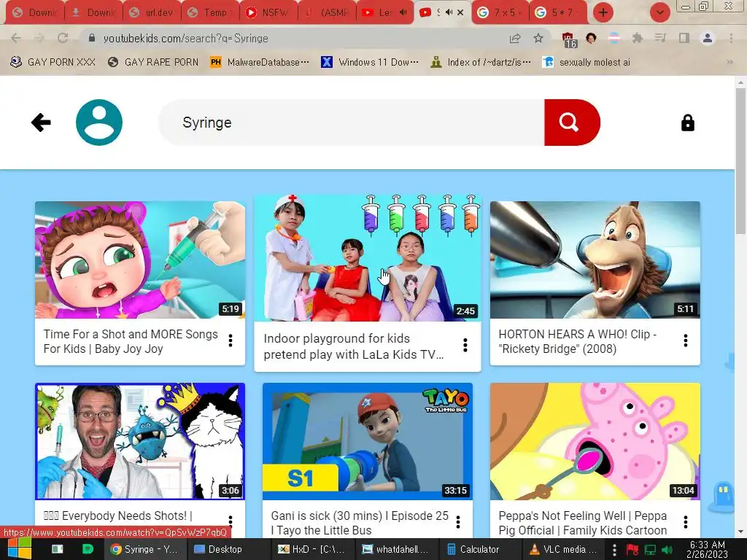This screenshot has width=747, height=560.
Task: Open options for Gani is sick video
Action: click(x=458, y=522)
